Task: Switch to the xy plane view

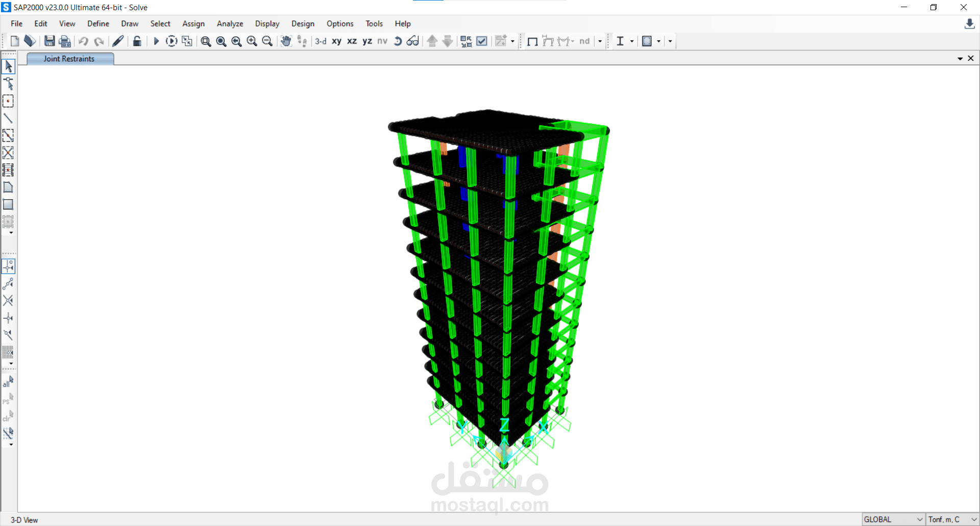Action: click(x=336, y=41)
